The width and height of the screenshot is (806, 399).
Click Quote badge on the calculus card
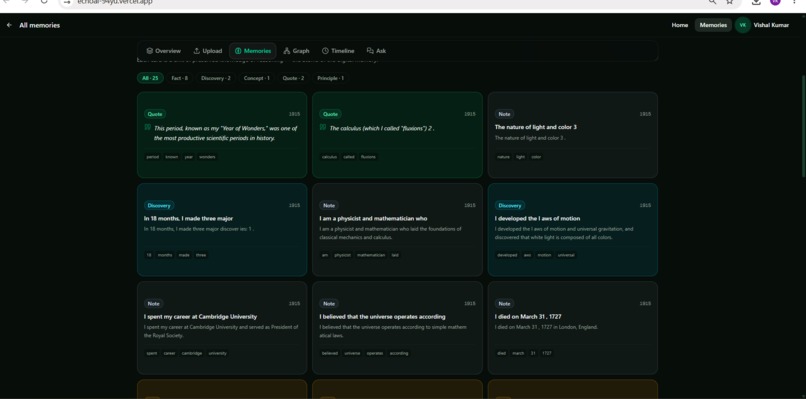pyautogui.click(x=330, y=114)
